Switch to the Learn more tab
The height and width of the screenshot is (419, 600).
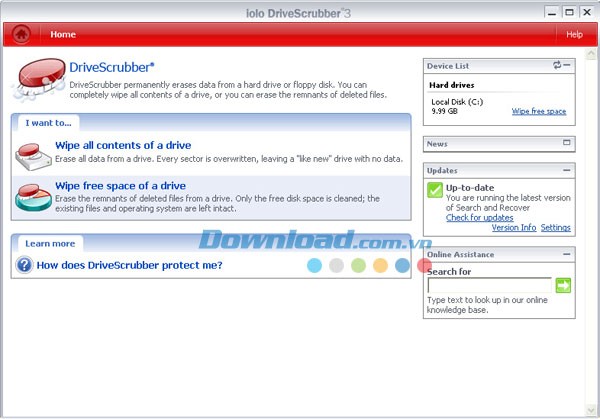pos(50,244)
